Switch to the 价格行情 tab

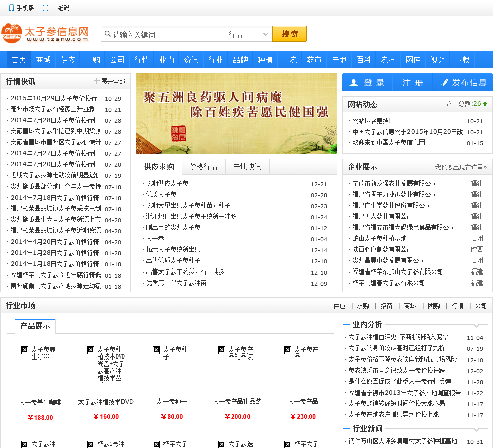pos(203,167)
